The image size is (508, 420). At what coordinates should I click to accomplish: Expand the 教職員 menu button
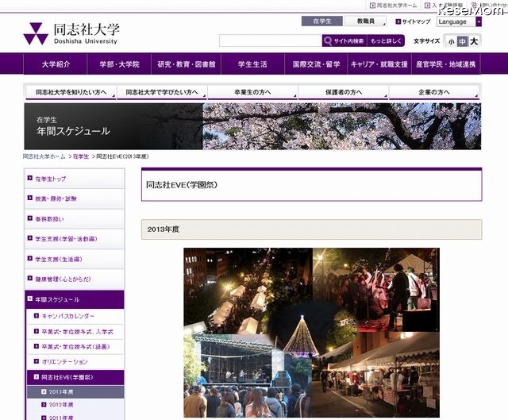(365, 21)
